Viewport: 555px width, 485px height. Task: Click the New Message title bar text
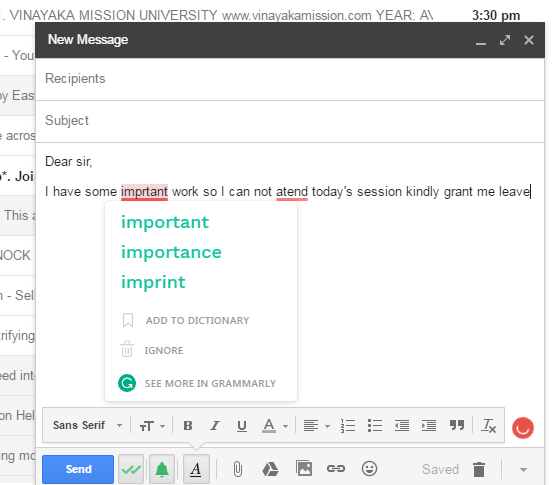click(x=88, y=40)
